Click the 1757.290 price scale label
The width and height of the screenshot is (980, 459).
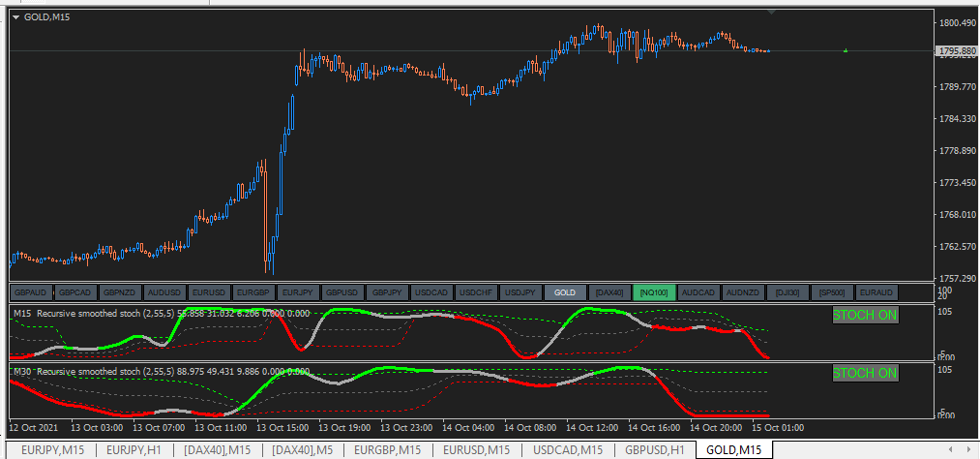(958, 278)
